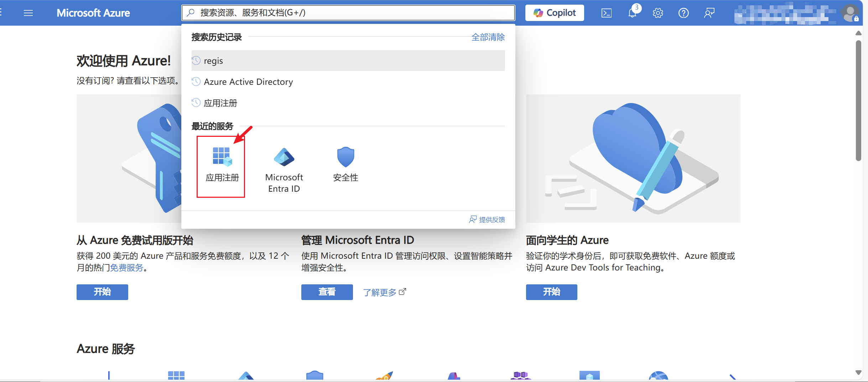This screenshot has width=868, height=382.
Task: Open the Microsoft Entra ID recent service
Action: pos(284,170)
